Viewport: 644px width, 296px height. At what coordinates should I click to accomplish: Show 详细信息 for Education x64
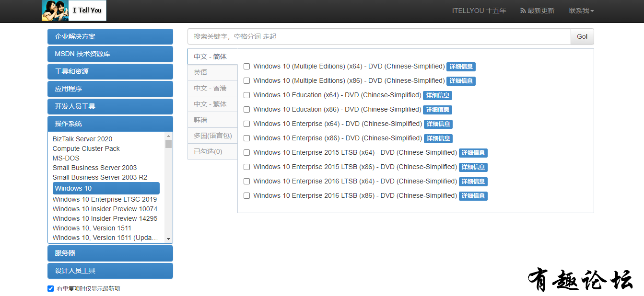[x=437, y=95]
